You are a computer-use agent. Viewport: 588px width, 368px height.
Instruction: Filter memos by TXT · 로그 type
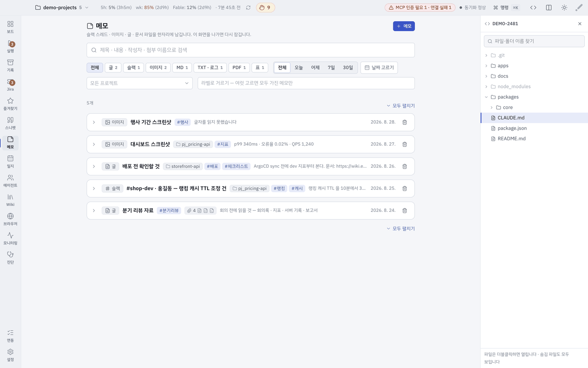(x=210, y=67)
